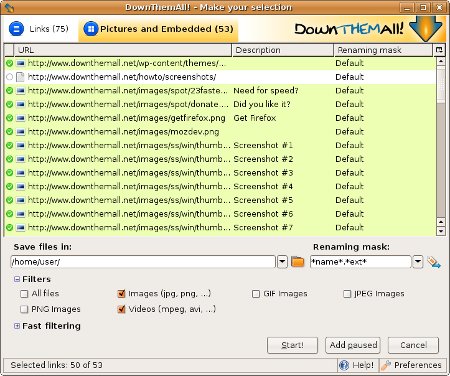Click the Renaming mask column header
Viewport: 450px width, 376px height.
(x=383, y=50)
